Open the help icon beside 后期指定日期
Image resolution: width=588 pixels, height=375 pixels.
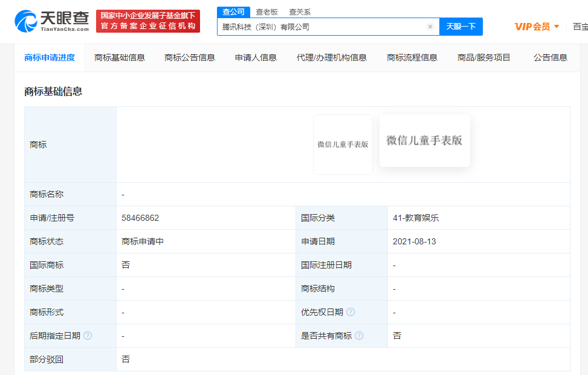[x=88, y=336]
